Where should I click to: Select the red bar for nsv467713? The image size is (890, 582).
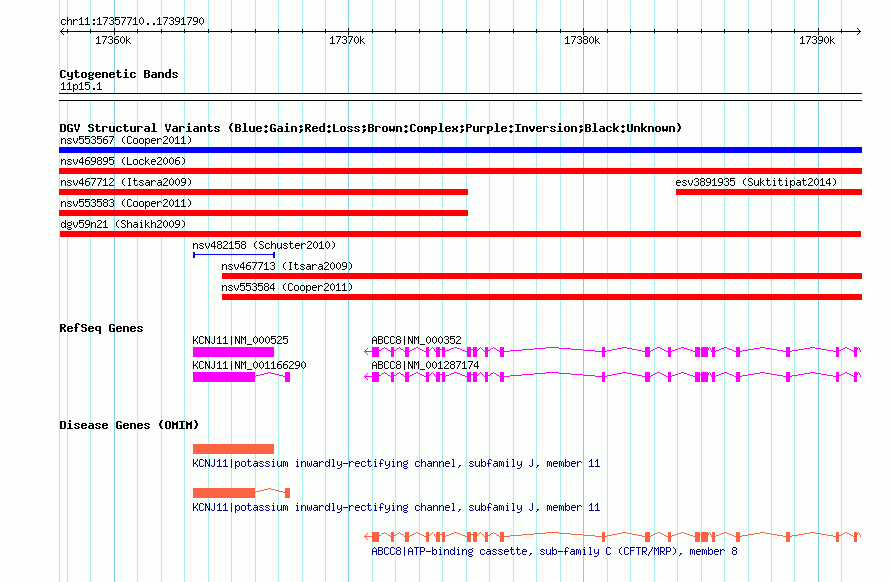pos(542,276)
